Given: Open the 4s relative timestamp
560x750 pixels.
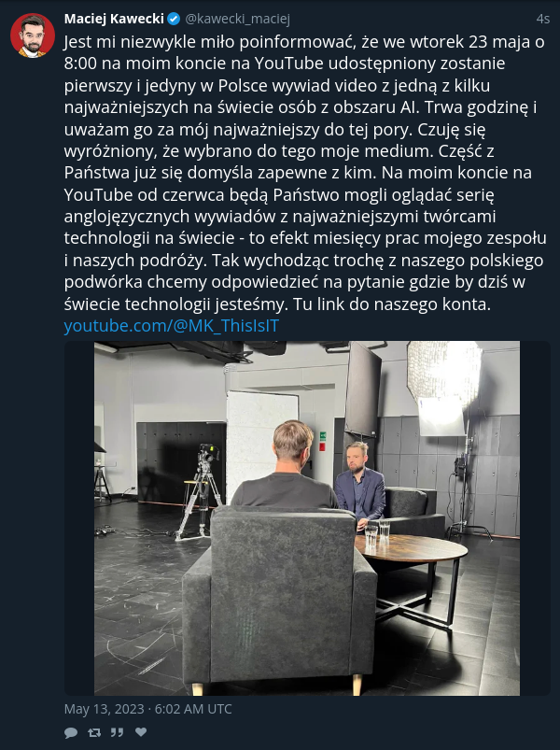Looking at the screenshot, I should pyautogui.click(x=543, y=19).
